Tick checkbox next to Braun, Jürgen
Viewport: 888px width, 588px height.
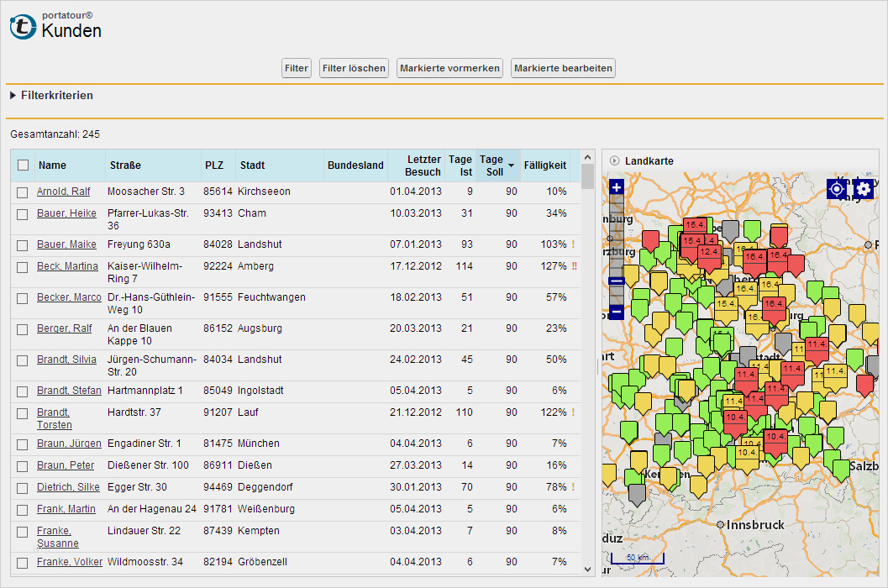24,444
